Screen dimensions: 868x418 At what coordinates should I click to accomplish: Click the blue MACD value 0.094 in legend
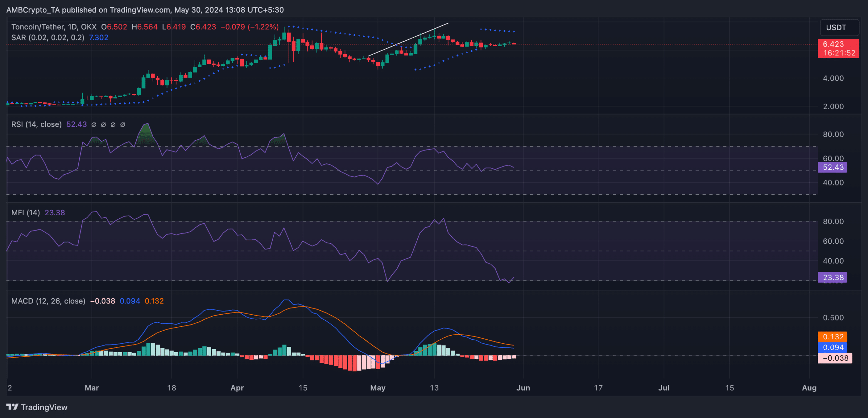point(130,301)
